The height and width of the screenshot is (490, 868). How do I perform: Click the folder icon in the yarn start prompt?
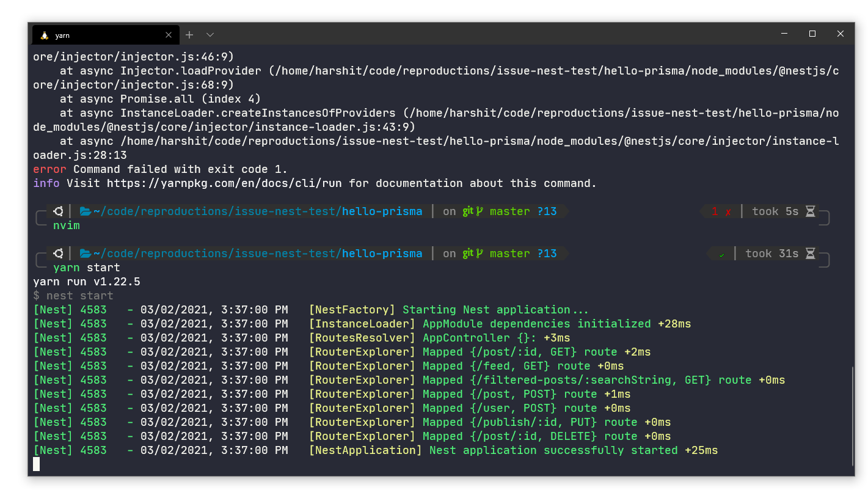[86, 254]
